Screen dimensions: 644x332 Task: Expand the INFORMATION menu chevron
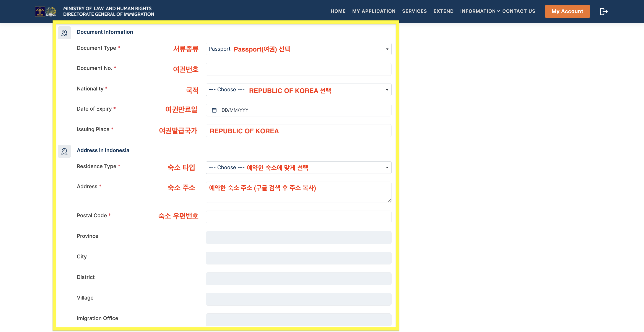click(x=498, y=11)
